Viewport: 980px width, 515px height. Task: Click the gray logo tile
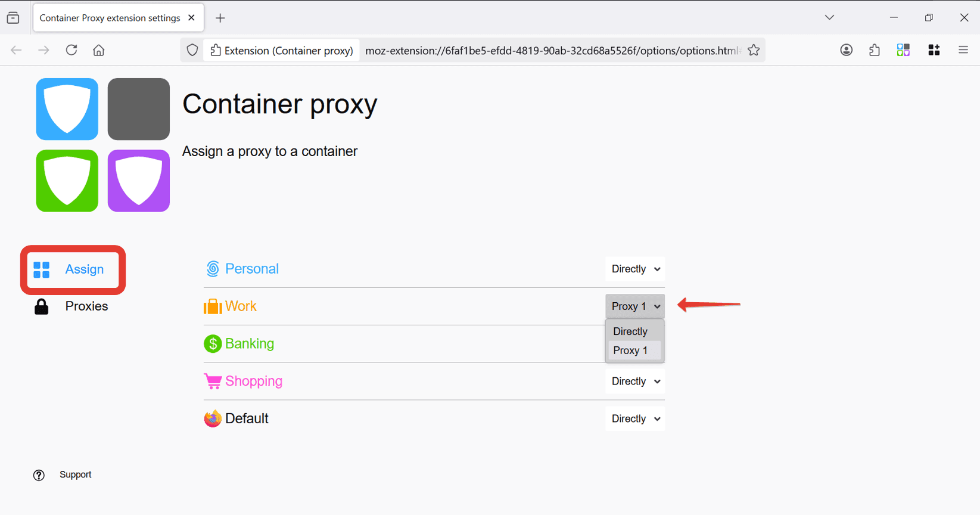tap(139, 109)
